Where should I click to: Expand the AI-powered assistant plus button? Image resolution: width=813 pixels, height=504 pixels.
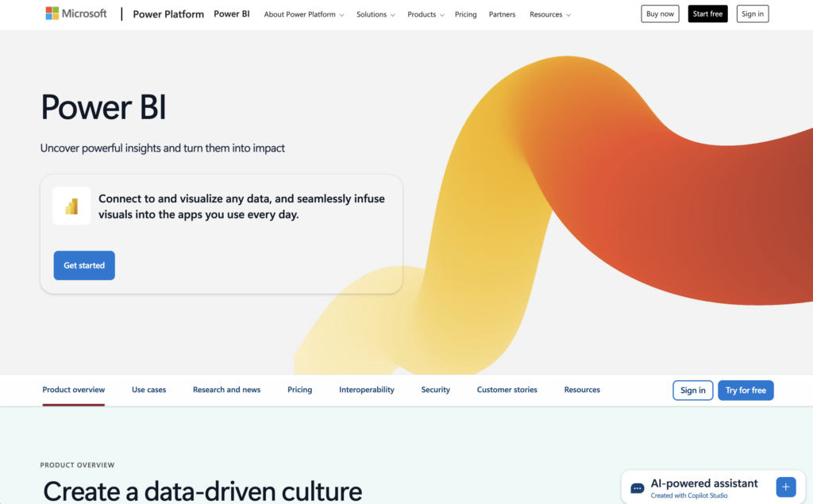[785, 487]
